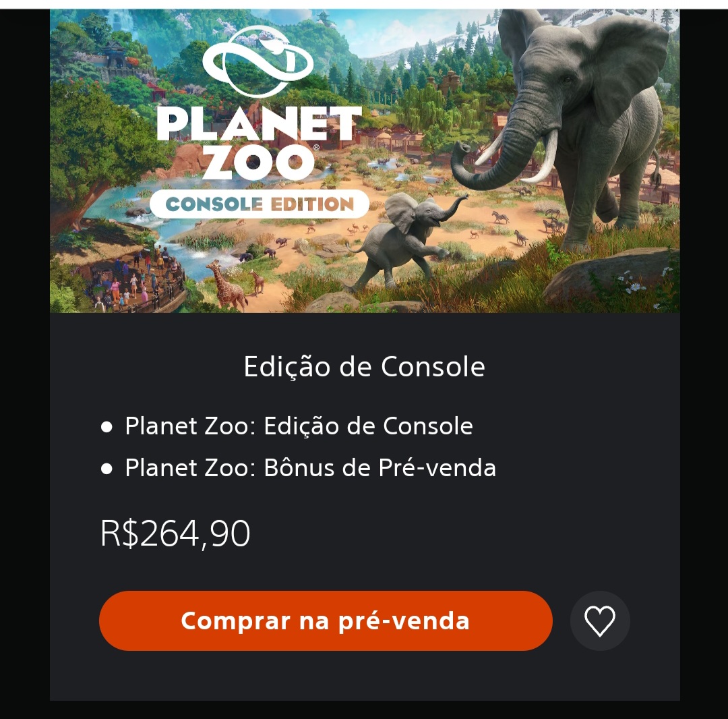Select the Edição de Console edition heading
This screenshot has height=719, width=728.
(365, 367)
